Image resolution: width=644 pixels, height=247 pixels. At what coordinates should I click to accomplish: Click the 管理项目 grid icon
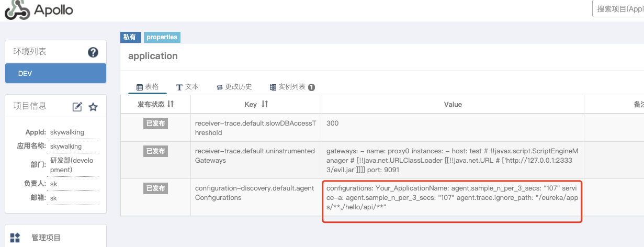click(15, 238)
